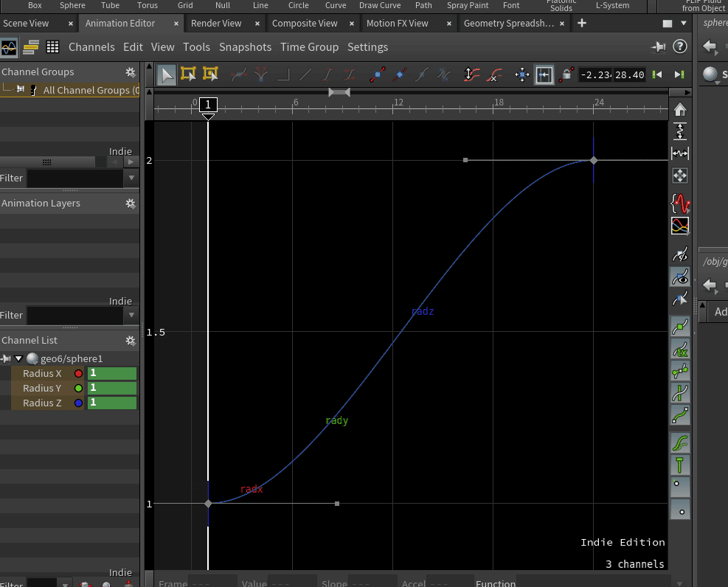Toggle the green tangent handles display button
Screen dimensions: 728x587
tap(680, 371)
